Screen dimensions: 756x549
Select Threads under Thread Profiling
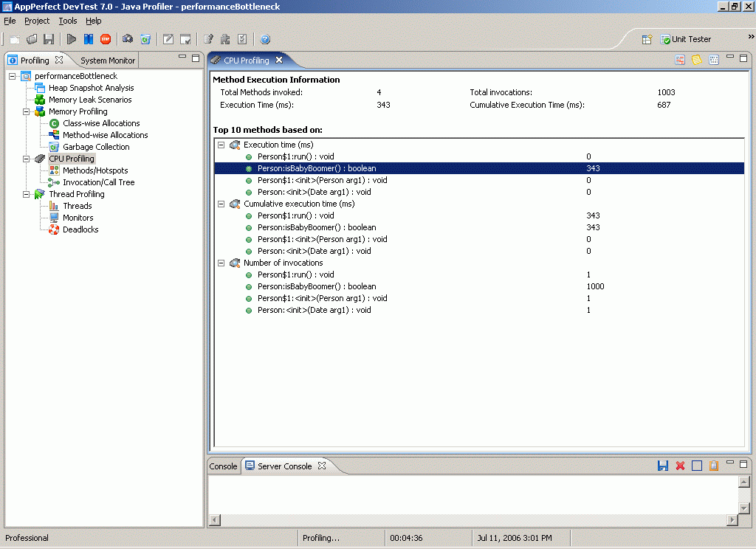tap(77, 206)
